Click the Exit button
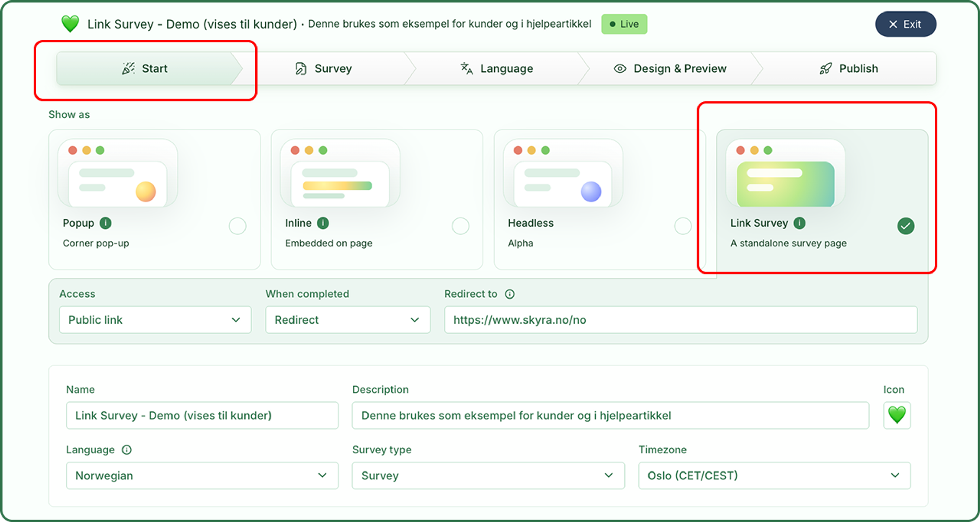The height and width of the screenshot is (522, 980). (x=905, y=24)
